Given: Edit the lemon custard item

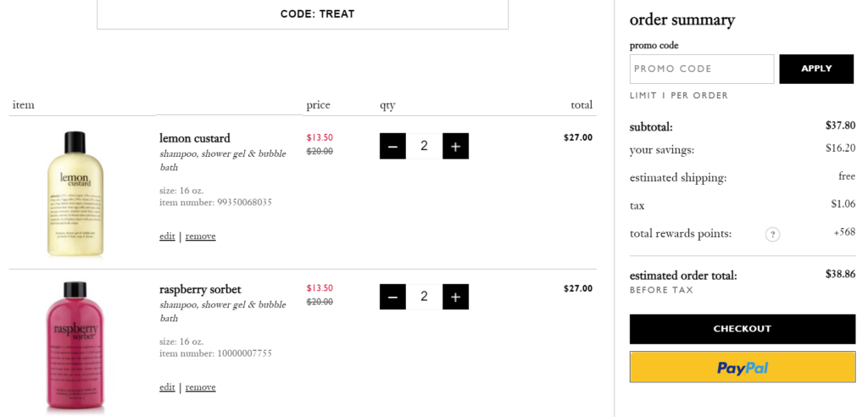Looking at the screenshot, I should click(x=167, y=236).
